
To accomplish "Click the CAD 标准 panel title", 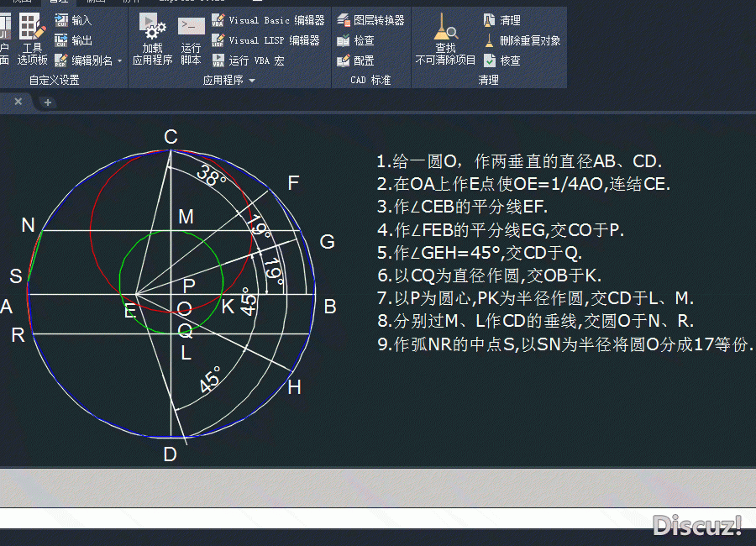I will 370,80.
